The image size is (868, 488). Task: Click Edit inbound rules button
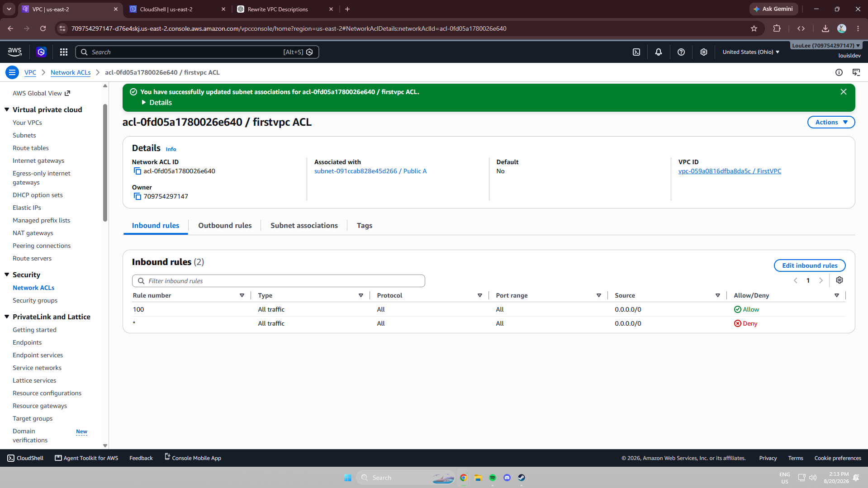click(x=810, y=265)
